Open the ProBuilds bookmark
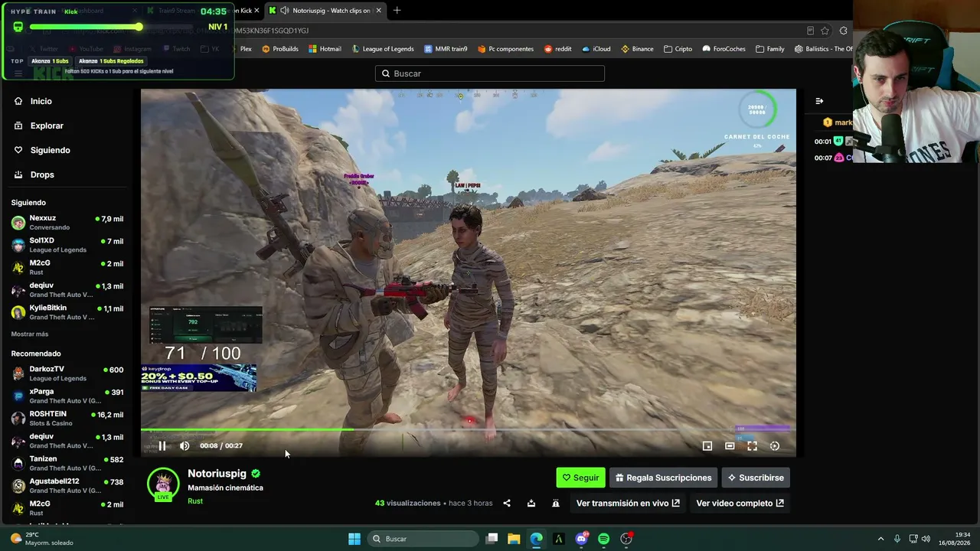Image resolution: width=980 pixels, height=551 pixels. click(x=280, y=49)
